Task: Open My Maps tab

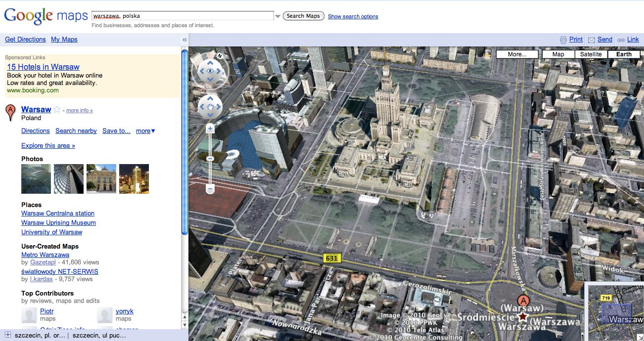Action: click(64, 40)
